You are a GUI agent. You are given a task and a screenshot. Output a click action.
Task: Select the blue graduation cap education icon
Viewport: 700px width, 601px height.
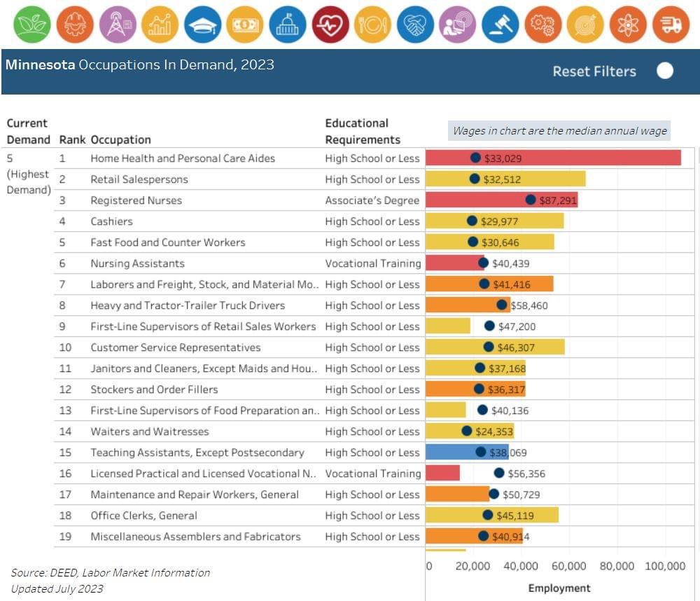pos(203,25)
